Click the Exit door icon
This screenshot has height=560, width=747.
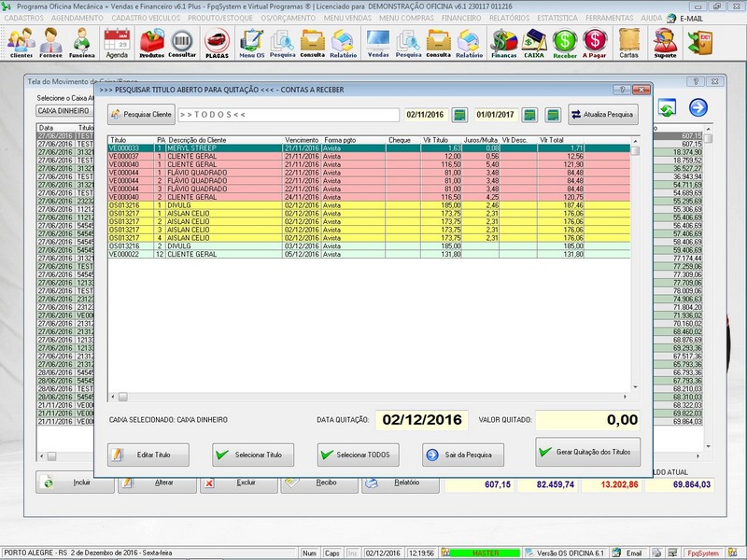(x=699, y=42)
